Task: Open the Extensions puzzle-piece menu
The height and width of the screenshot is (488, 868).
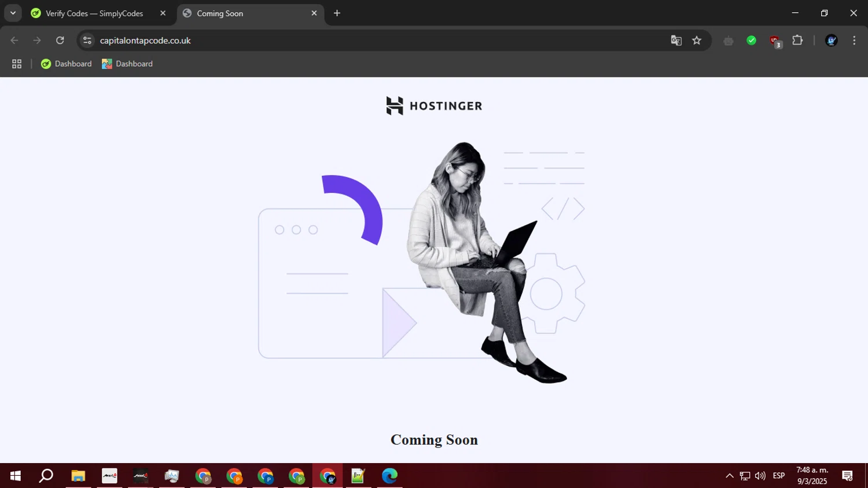Action: tap(797, 41)
